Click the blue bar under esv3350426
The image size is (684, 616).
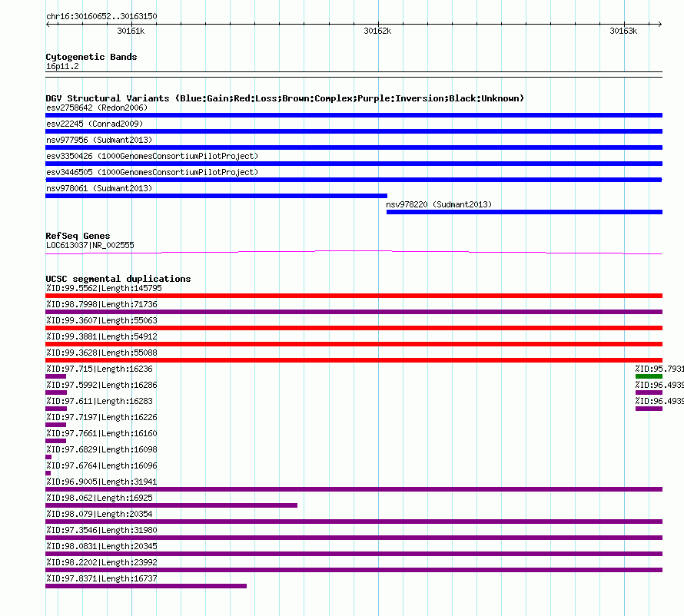tap(354, 164)
